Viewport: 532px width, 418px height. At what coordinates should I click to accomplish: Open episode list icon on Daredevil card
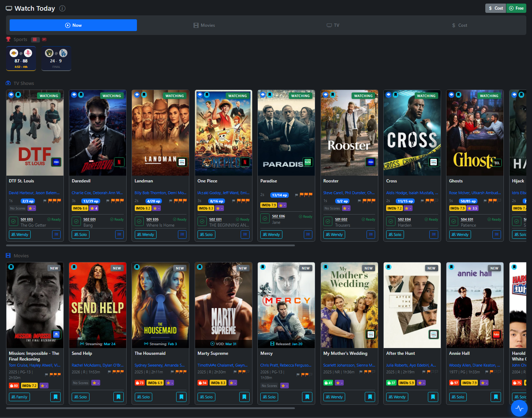119,235
